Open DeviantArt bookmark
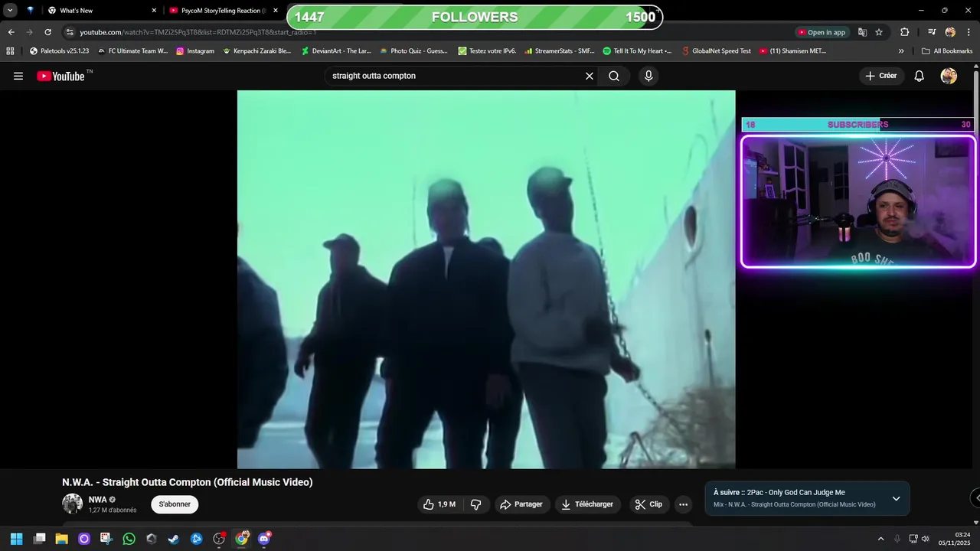Image resolution: width=980 pixels, height=551 pixels. click(336, 51)
